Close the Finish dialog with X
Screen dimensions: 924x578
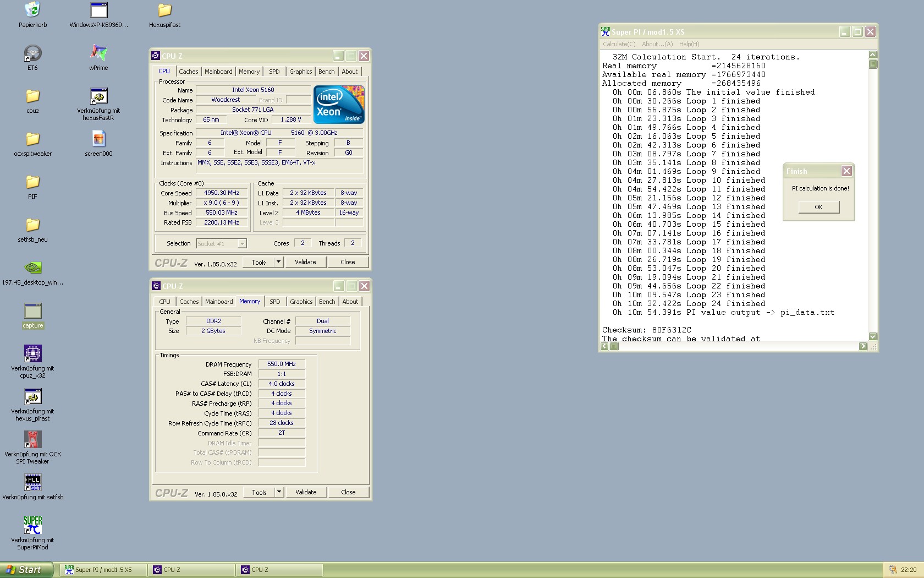tap(847, 171)
